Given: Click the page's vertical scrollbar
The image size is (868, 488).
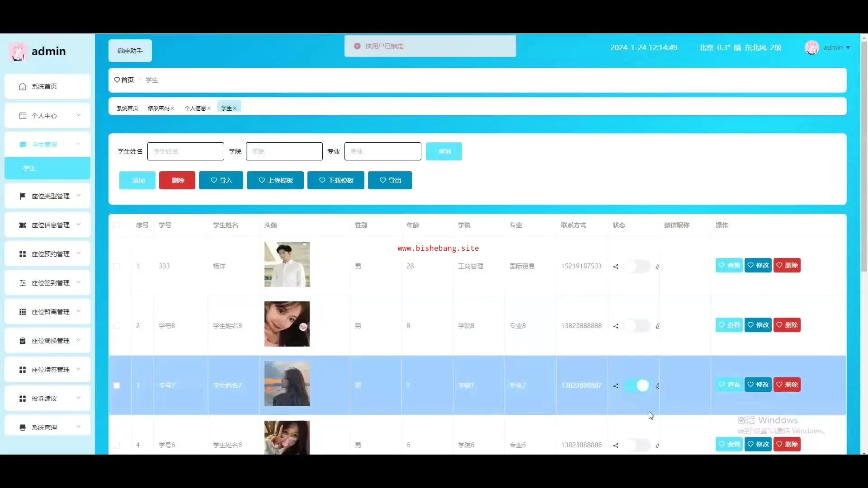Looking at the screenshot, I should pyautogui.click(x=864, y=154).
